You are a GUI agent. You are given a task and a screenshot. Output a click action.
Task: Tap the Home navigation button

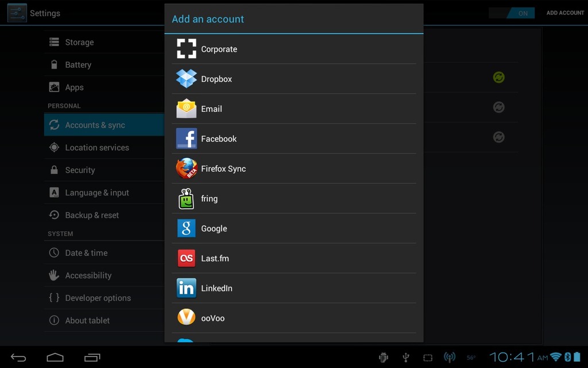click(x=55, y=357)
